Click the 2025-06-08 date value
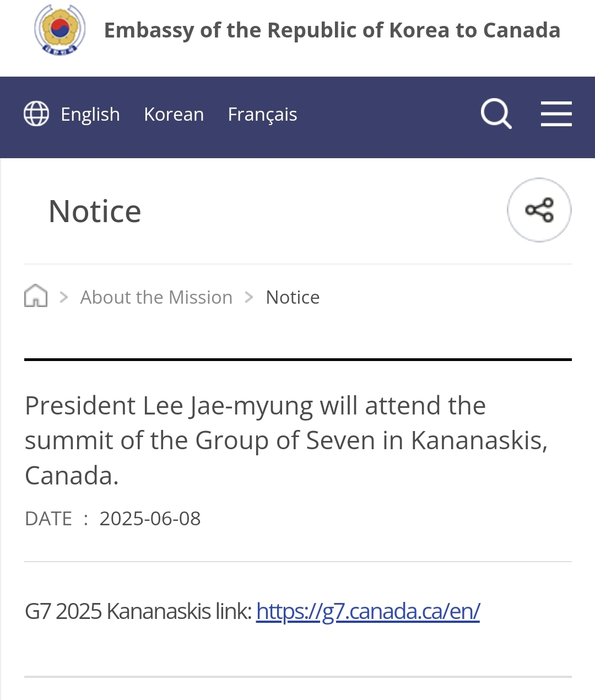The width and height of the screenshot is (595, 700). [x=150, y=519]
